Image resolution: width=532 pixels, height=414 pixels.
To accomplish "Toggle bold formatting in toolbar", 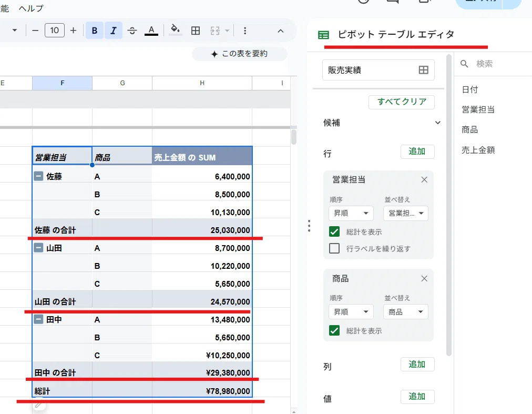I will tap(95, 31).
